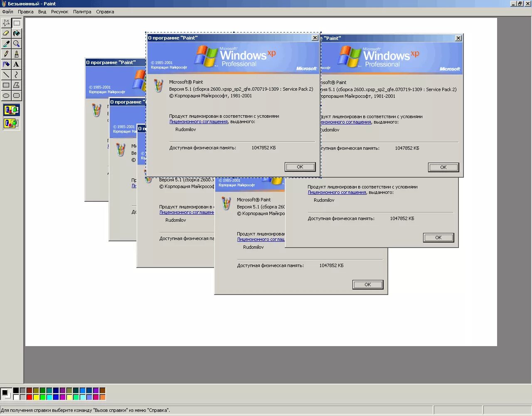Select the Eraser tool
Image resolution: width=532 pixels, height=416 pixels.
[6, 33]
